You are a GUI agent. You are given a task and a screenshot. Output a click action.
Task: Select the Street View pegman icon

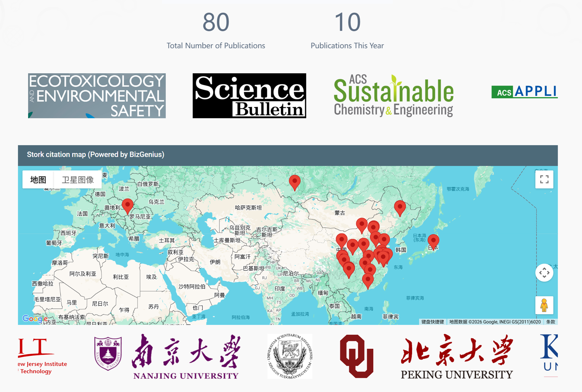544,305
